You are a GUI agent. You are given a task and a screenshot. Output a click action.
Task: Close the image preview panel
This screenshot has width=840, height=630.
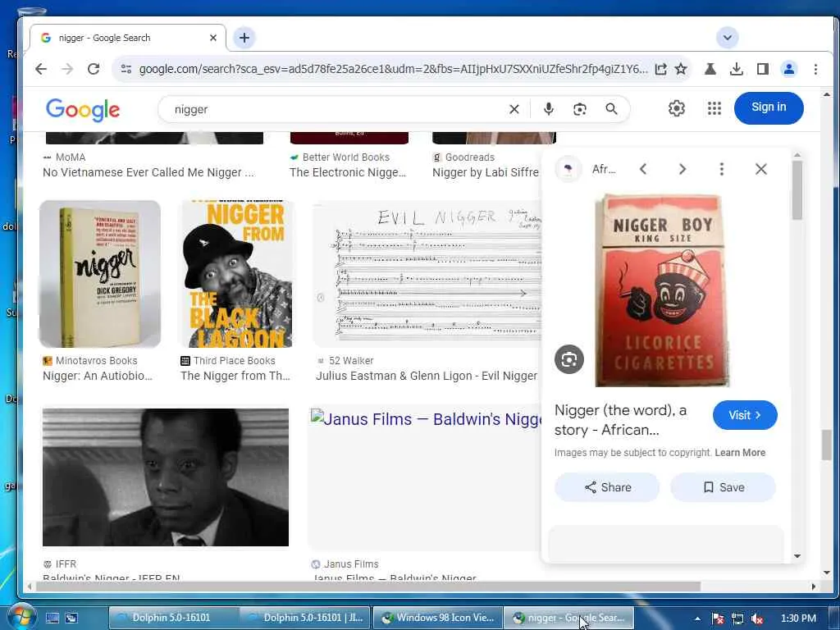click(760, 169)
